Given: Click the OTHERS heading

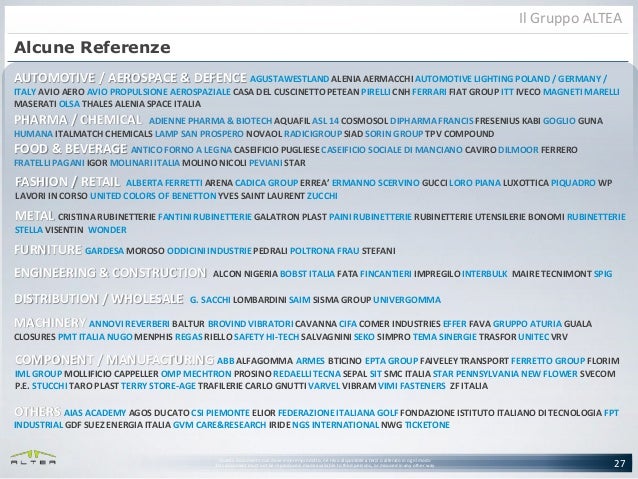Looking at the screenshot, I should [x=37, y=411].
